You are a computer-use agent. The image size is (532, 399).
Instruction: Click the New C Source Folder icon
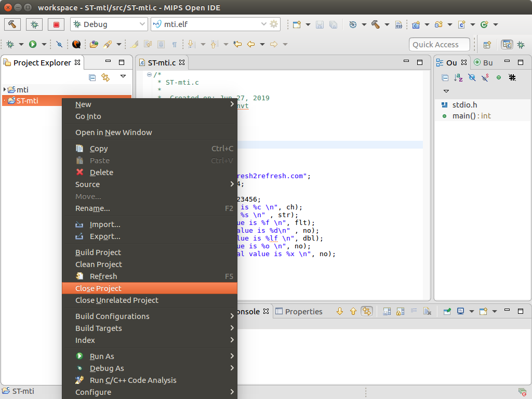[438, 24]
